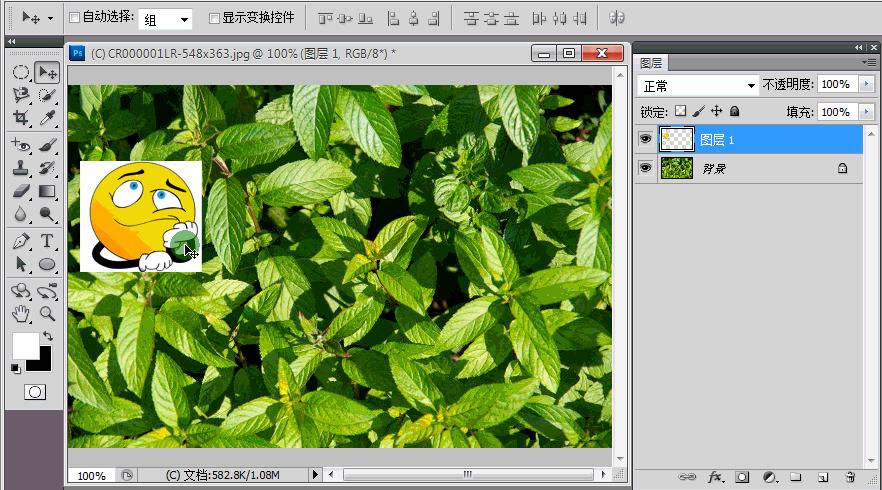
Task: Hide 图层 1 using its eye icon
Action: coord(646,139)
